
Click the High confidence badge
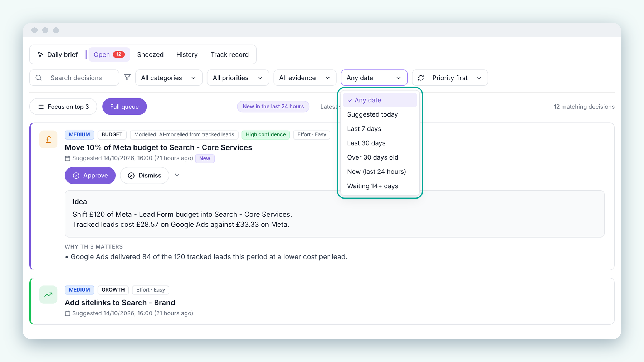tap(266, 134)
